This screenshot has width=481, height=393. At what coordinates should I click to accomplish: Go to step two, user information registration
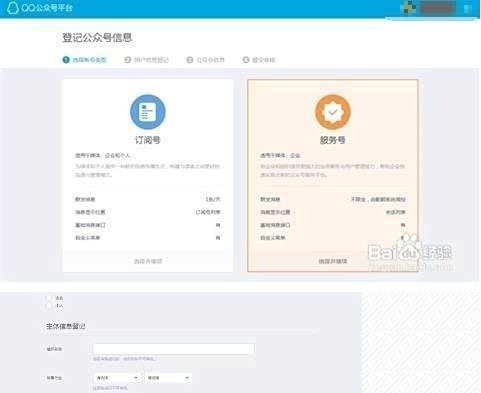pyautogui.click(x=147, y=60)
